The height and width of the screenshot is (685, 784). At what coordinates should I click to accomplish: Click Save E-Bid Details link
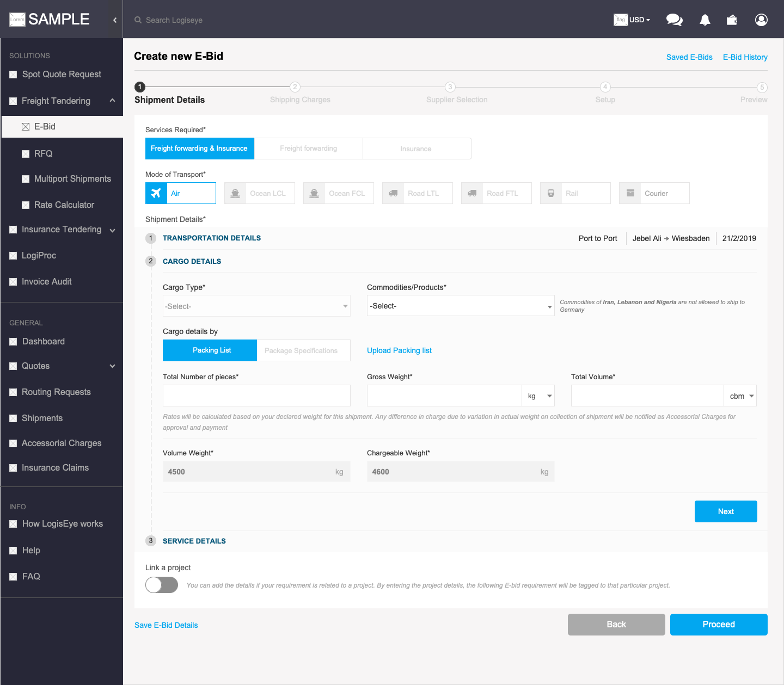pos(166,625)
